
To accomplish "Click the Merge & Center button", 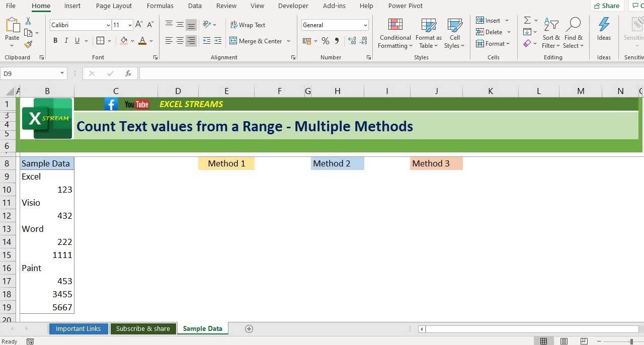I will coord(256,41).
